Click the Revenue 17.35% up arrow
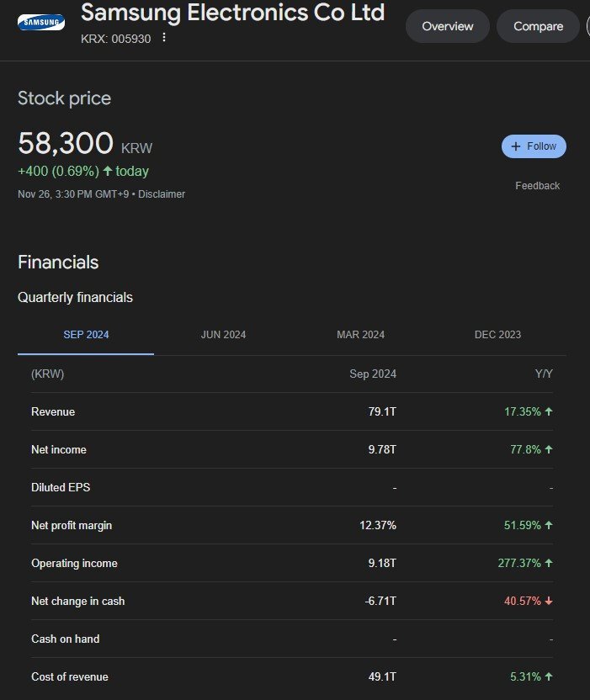 coord(549,411)
